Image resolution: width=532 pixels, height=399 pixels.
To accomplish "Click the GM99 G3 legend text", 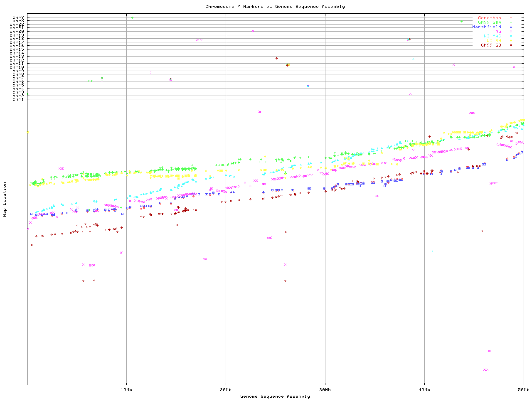I will (491, 45).
